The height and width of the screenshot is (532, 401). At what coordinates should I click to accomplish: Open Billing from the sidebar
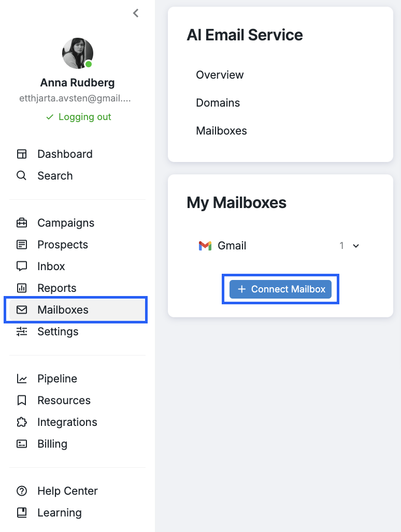(52, 444)
